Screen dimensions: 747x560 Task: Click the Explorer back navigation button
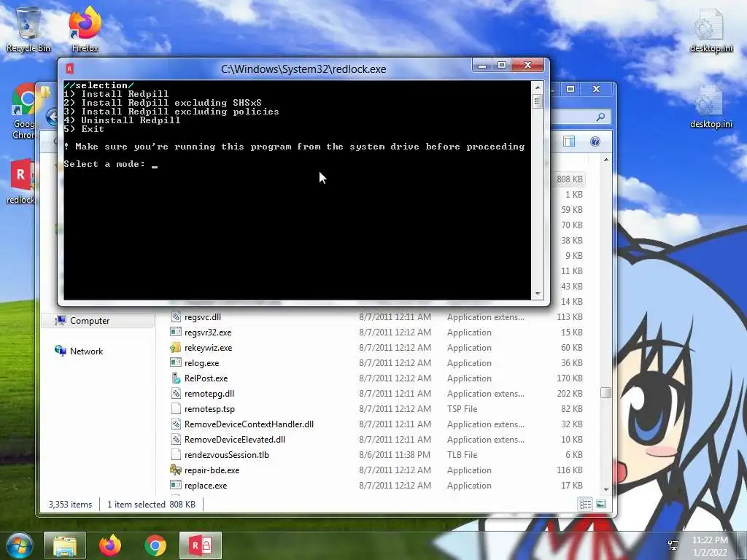pyautogui.click(x=52, y=117)
